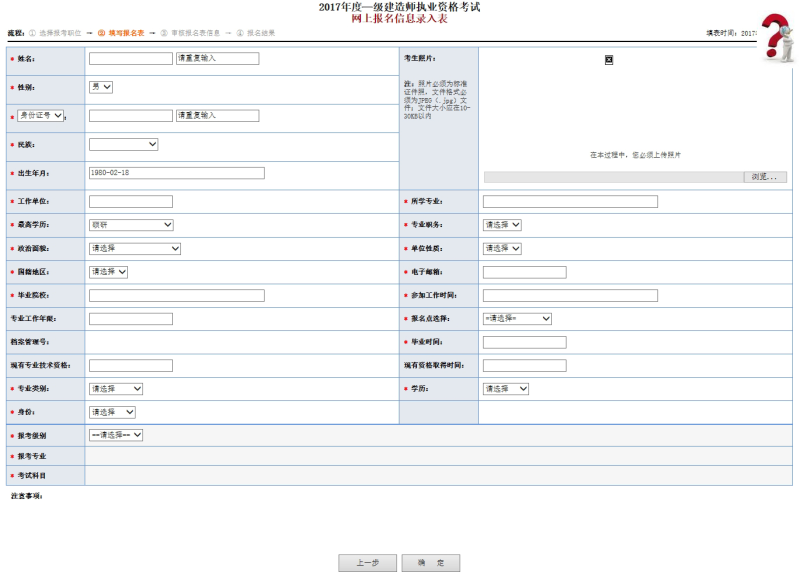Open the 专业职务 professional title dropdown

click(504, 223)
